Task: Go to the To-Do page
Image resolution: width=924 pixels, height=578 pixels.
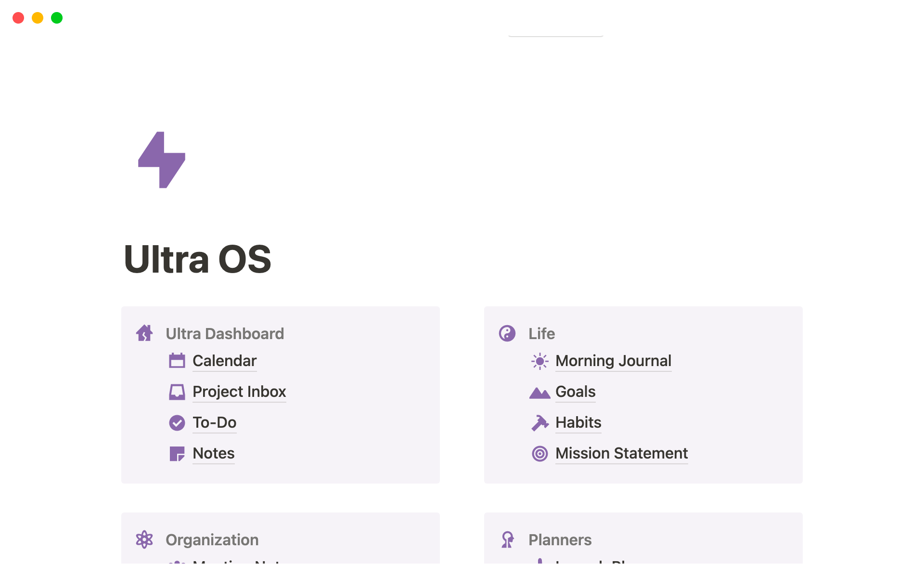Action: 215,422
